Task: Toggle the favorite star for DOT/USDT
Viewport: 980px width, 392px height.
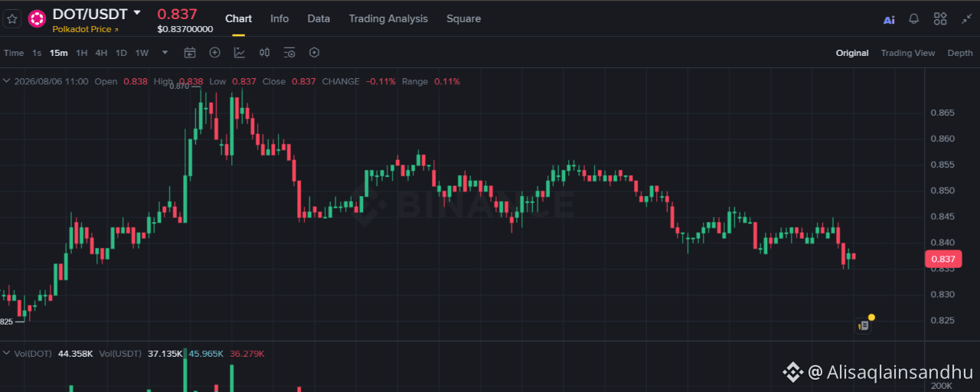Action: [12, 19]
